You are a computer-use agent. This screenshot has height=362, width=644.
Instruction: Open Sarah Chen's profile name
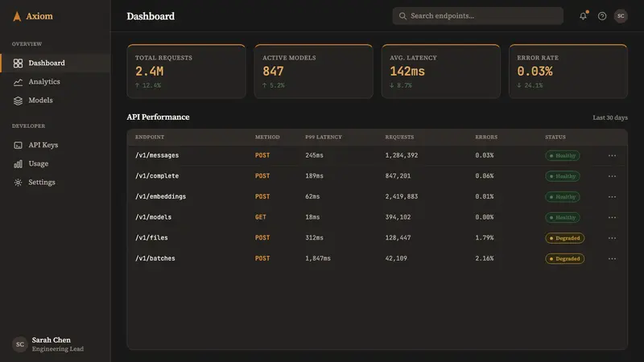(x=52, y=339)
